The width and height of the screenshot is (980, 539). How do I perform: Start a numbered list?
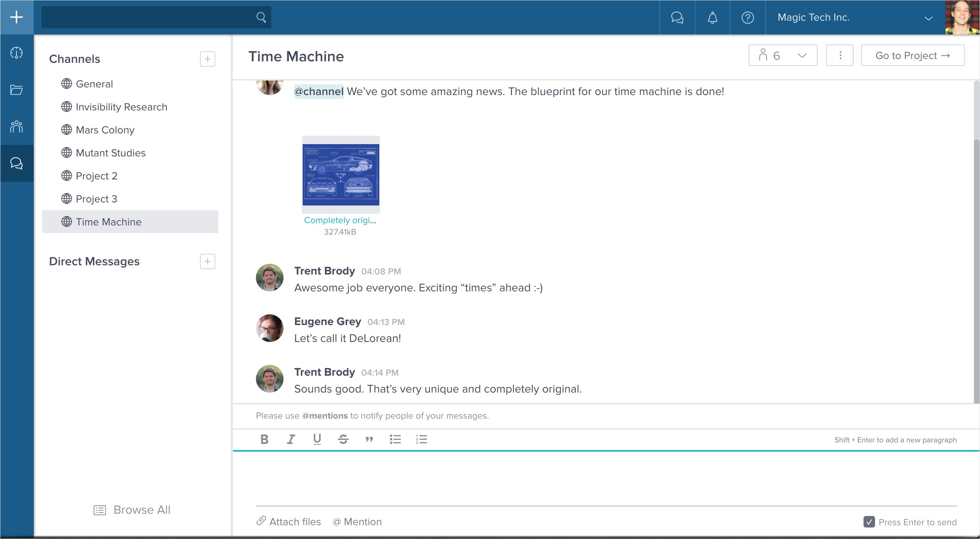(421, 439)
